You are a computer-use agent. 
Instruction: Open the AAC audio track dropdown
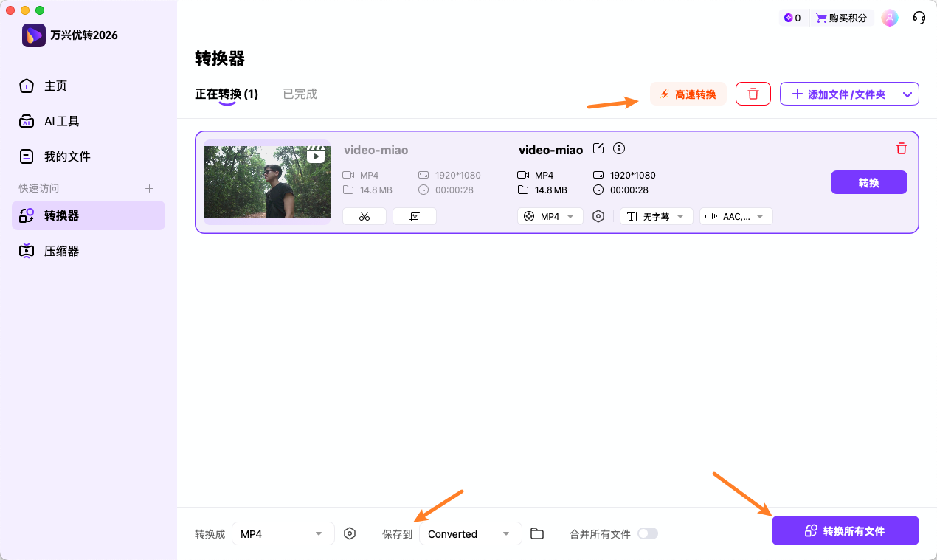click(735, 216)
